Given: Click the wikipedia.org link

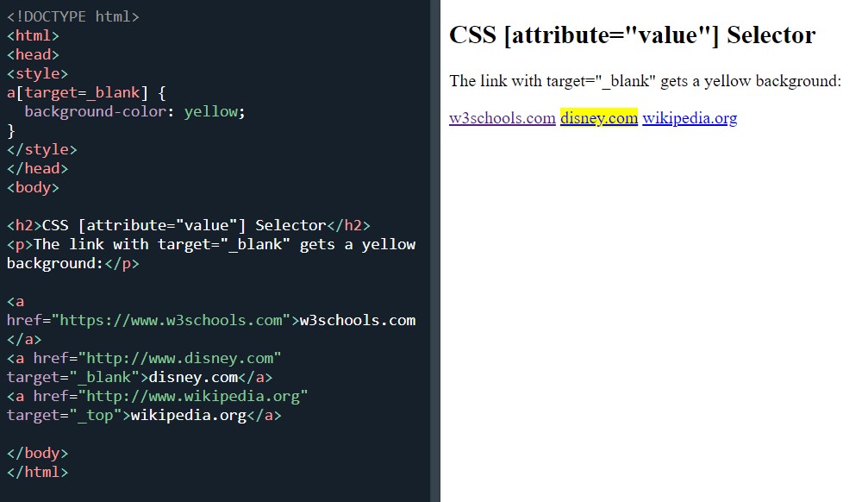Looking at the screenshot, I should click(x=688, y=117).
